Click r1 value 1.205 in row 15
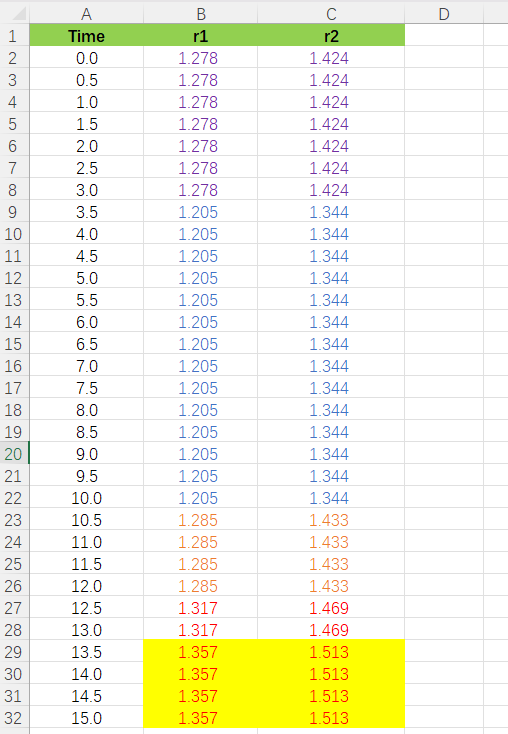Screen dimensions: 508x734 (200, 344)
